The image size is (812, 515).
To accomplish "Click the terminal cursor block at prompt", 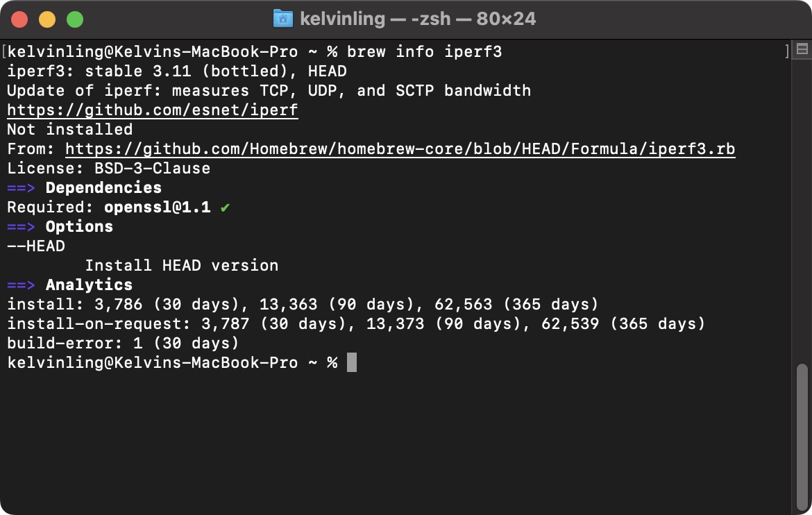I will [352, 363].
